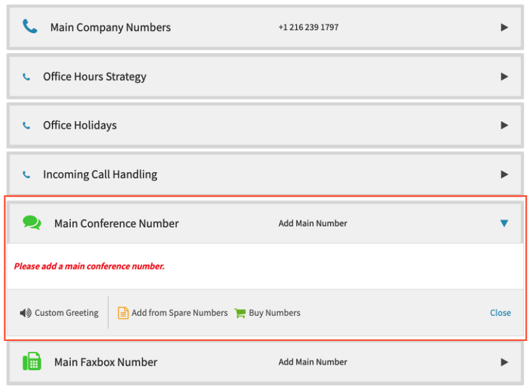The height and width of the screenshot is (392, 532).
Task: Select the Office Hours Strategy heading
Action: (95, 77)
